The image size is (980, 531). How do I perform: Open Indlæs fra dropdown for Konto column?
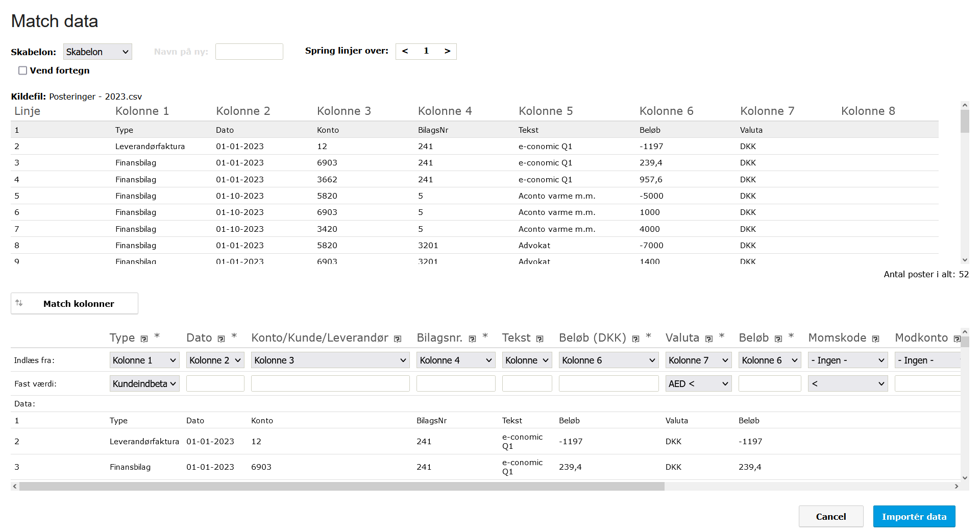coord(330,360)
